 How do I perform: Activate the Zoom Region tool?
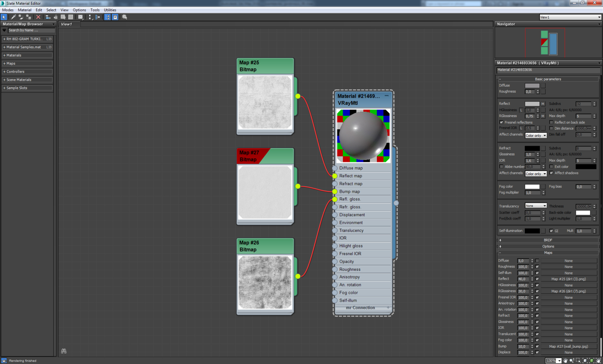point(578,360)
